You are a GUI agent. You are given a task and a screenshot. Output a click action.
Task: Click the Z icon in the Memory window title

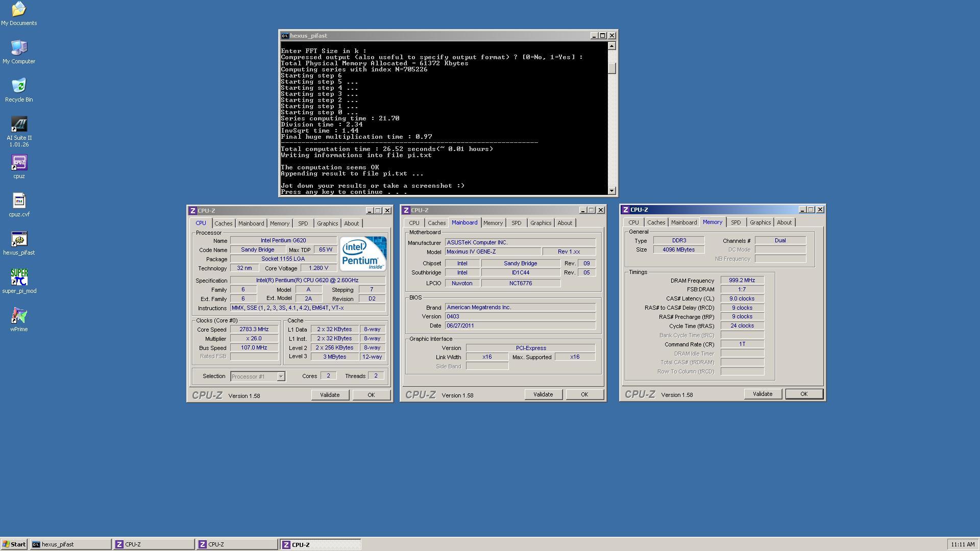point(625,210)
